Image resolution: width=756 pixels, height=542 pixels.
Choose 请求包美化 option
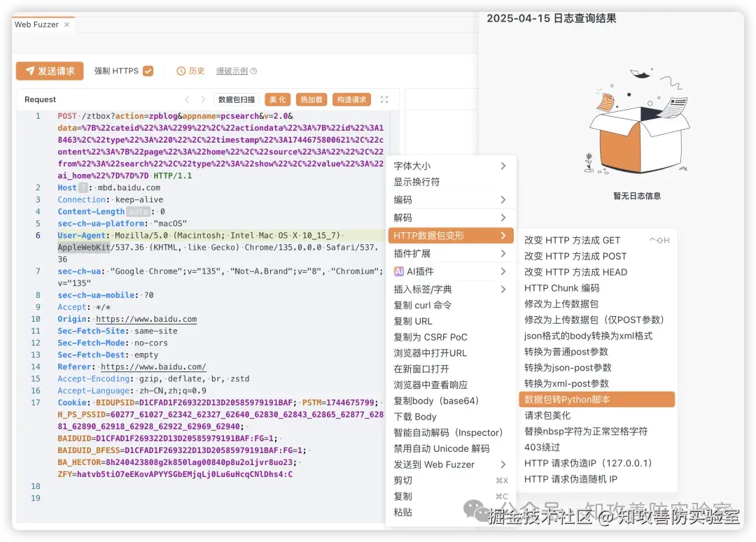coord(597,415)
